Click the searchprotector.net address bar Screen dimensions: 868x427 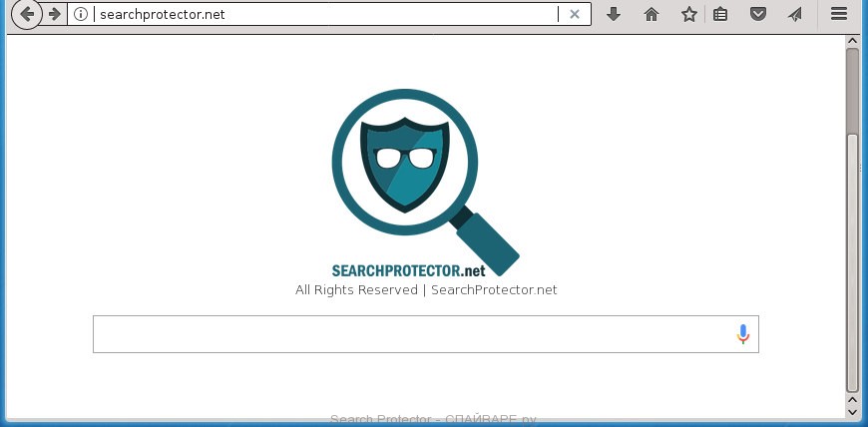326,14
